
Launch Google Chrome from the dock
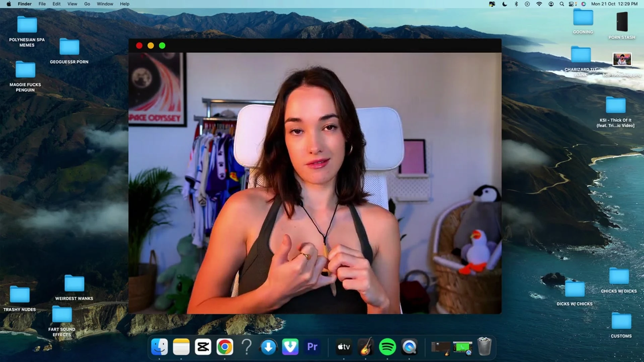tap(225, 347)
